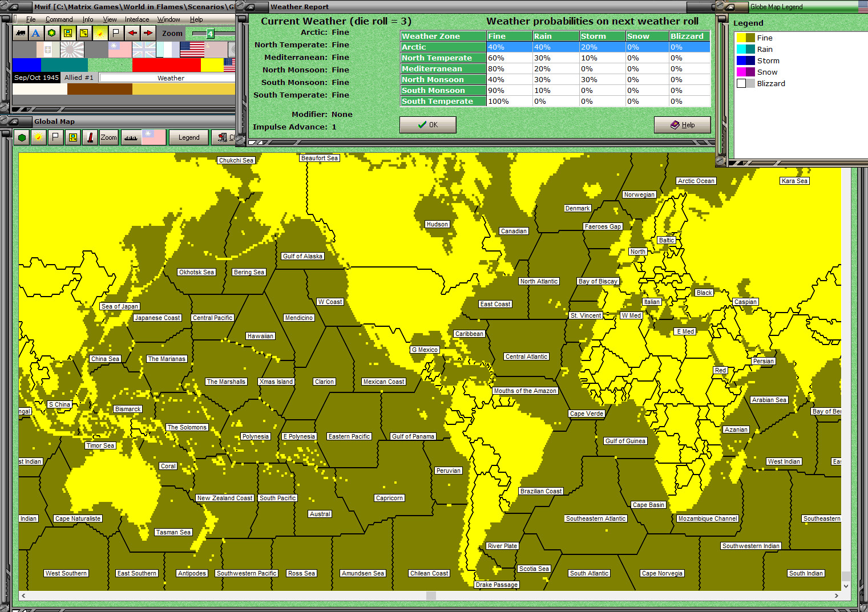The image size is (868, 612).
Task: Open the View menu
Action: coord(110,19)
